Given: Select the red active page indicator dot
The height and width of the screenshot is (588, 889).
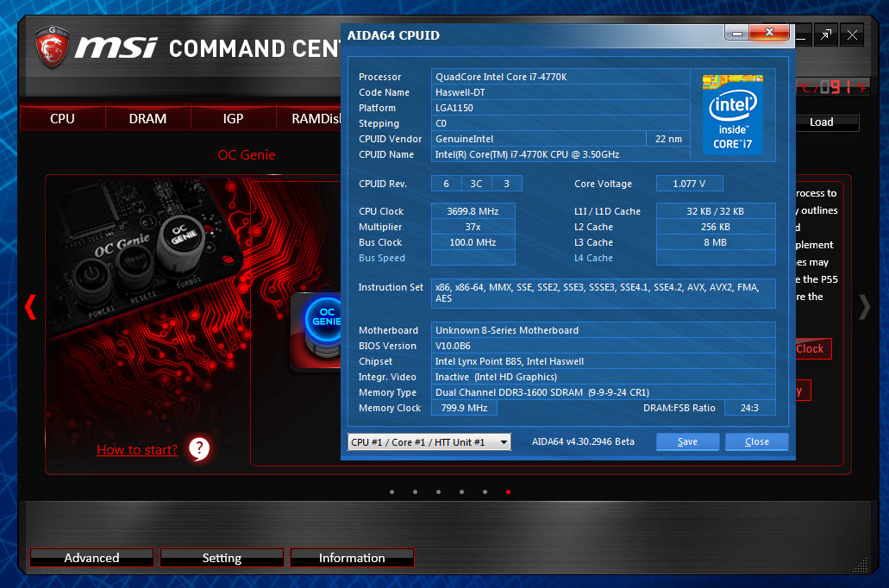Looking at the screenshot, I should [508, 492].
